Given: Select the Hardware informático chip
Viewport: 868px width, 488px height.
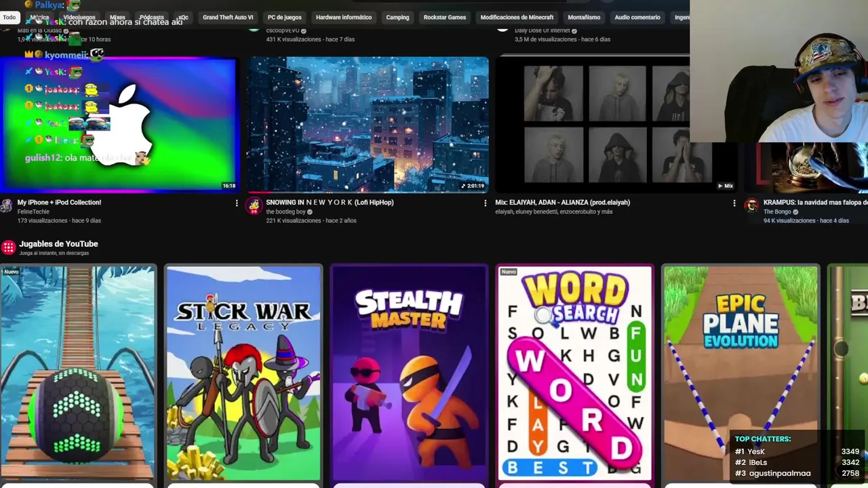Looking at the screenshot, I should click(344, 18).
